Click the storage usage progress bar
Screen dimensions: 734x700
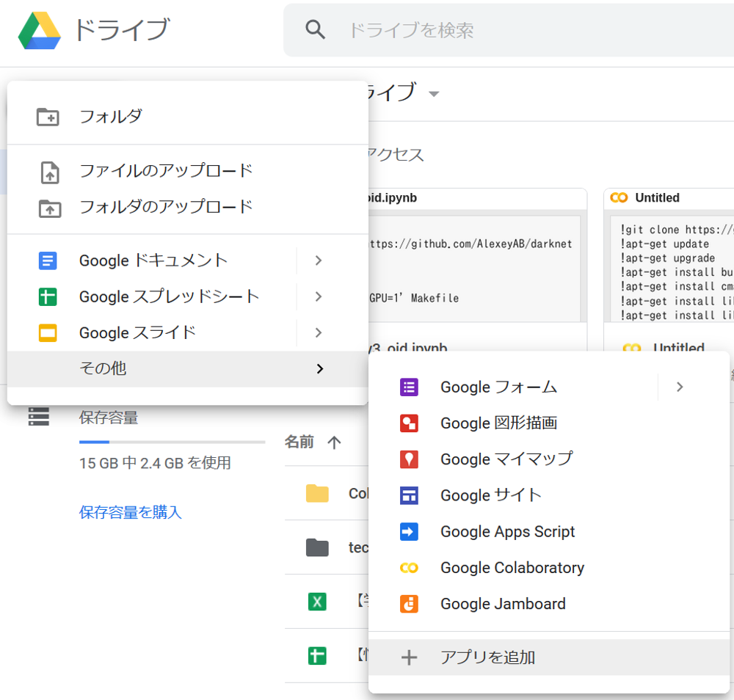[x=172, y=442]
